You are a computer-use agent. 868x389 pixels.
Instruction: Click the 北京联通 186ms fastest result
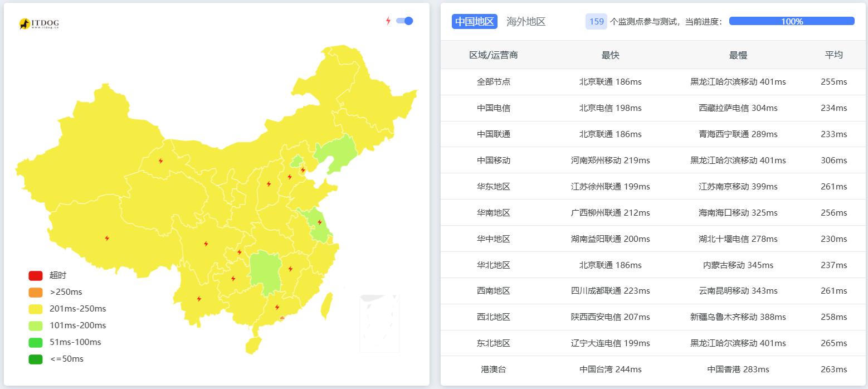pos(609,81)
